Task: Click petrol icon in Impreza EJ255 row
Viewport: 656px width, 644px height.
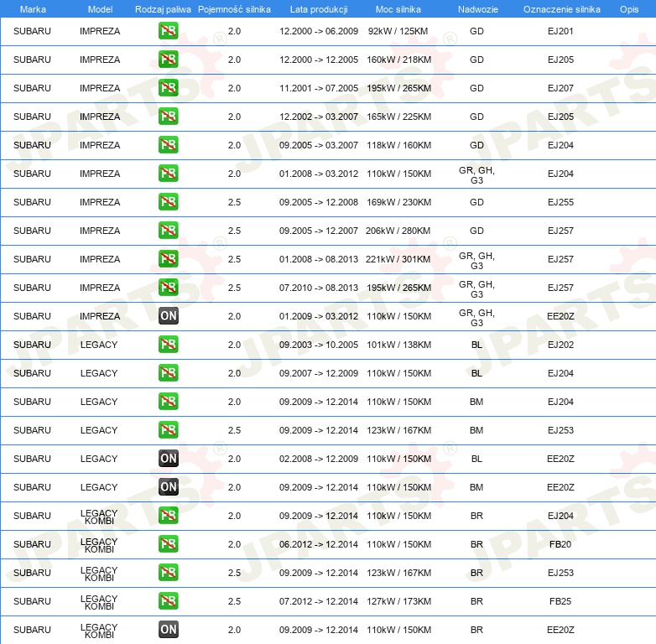Action: 168,202
